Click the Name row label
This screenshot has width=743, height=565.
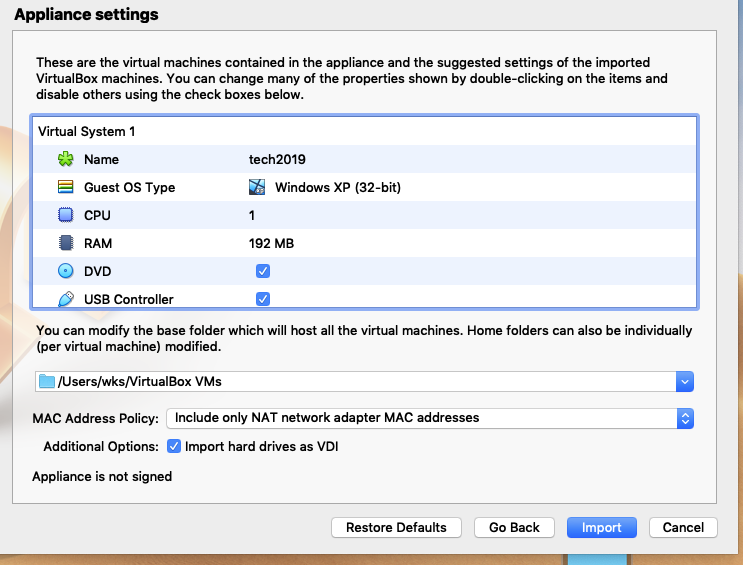click(x=101, y=159)
